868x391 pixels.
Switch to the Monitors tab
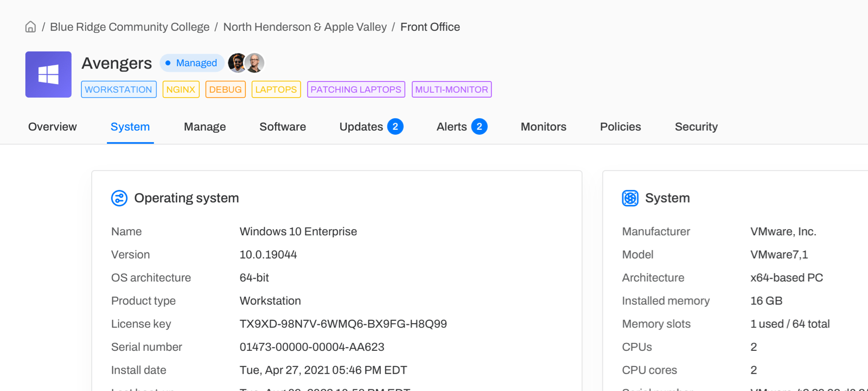tap(544, 127)
